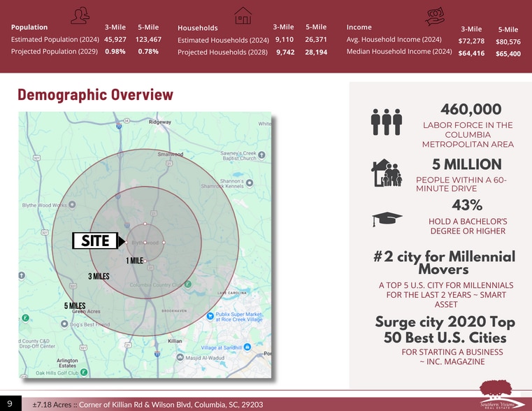This screenshot has height=411, width=532.
Task: Click the Blythe Wood Works map marker
Action: (72, 205)
